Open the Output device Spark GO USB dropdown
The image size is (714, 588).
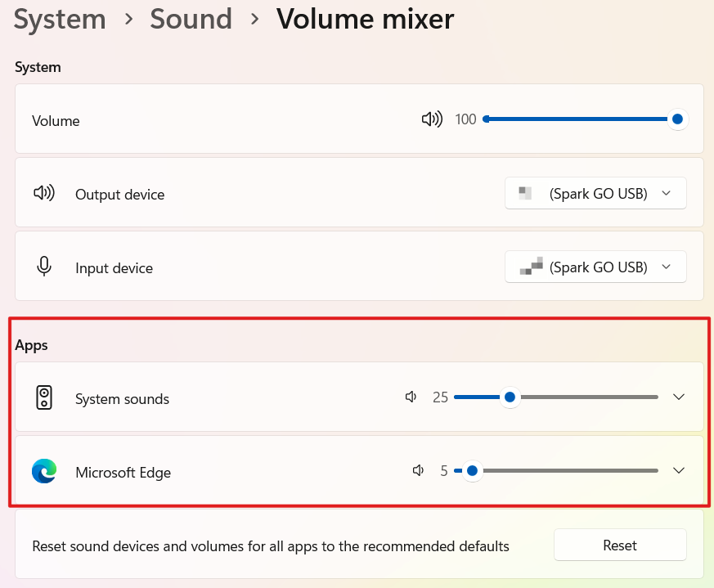(595, 193)
